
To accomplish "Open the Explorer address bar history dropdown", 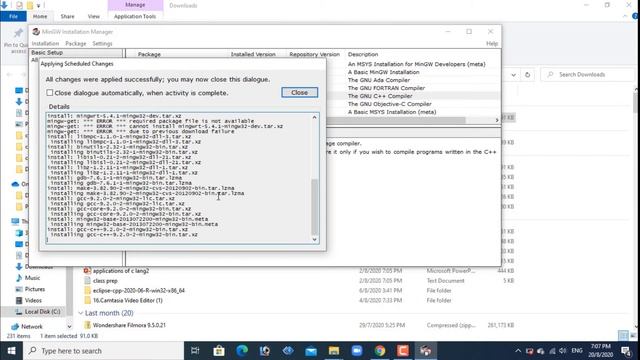I will click(x=513, y=75).
